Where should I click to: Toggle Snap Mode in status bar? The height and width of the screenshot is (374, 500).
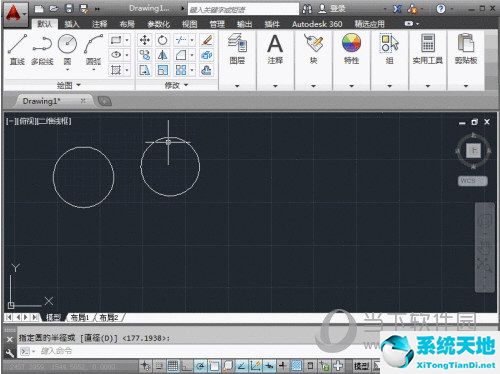coord(159,366)
